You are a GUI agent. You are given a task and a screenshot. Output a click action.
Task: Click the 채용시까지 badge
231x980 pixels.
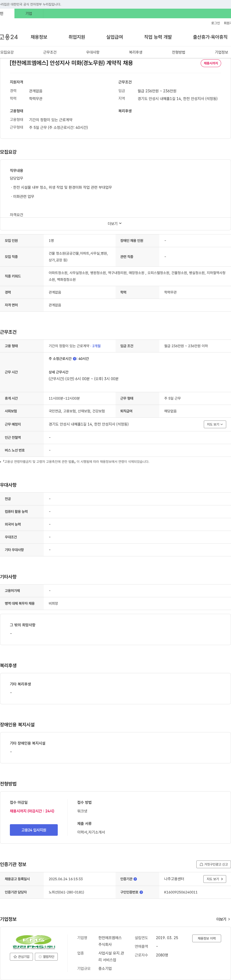click(x=211, y=63)
